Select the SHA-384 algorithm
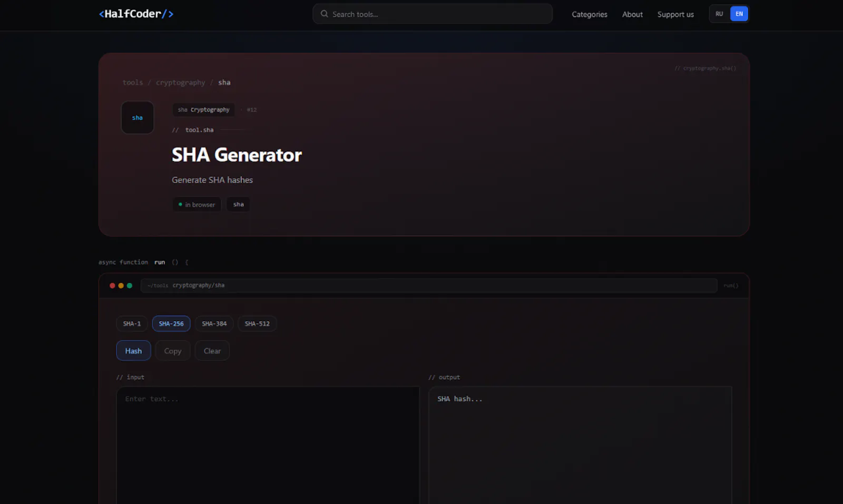Screen dimensions: 843x504 pyautogui.click(x=214, y=324)
